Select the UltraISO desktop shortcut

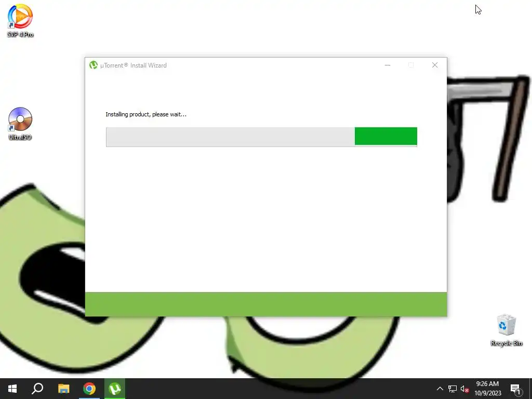(x=20, y=124)
